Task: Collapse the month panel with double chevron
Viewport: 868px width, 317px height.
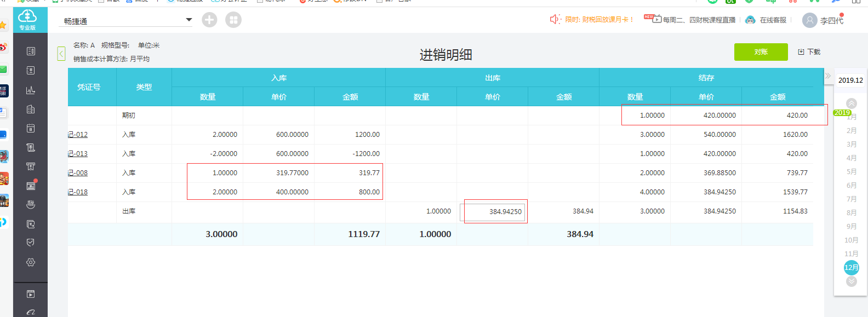Action: (x=828, y=76)
